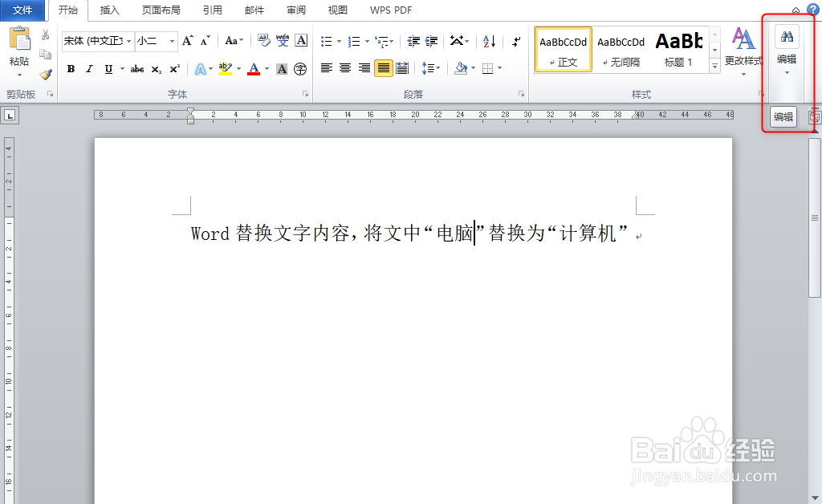822x504 pixels.
Task: Click the Phonetic Guide (拼音指南) icon
Action: (x=283, y=40)
